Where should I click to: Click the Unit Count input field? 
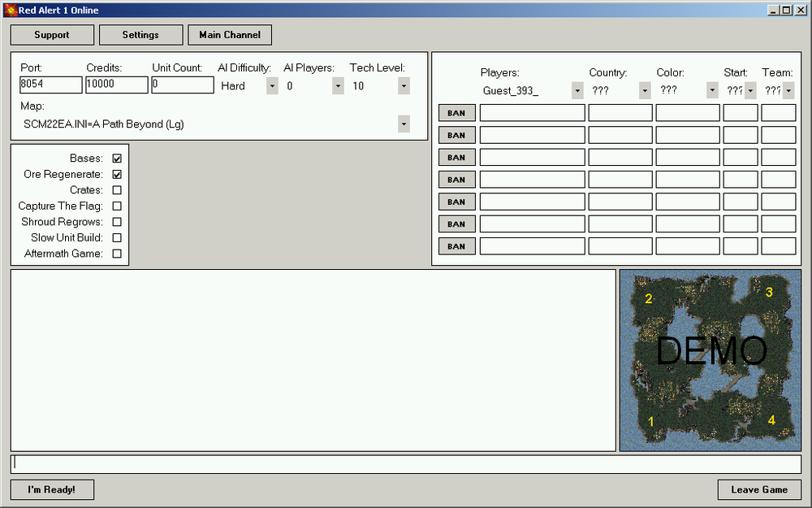[182, 85]
